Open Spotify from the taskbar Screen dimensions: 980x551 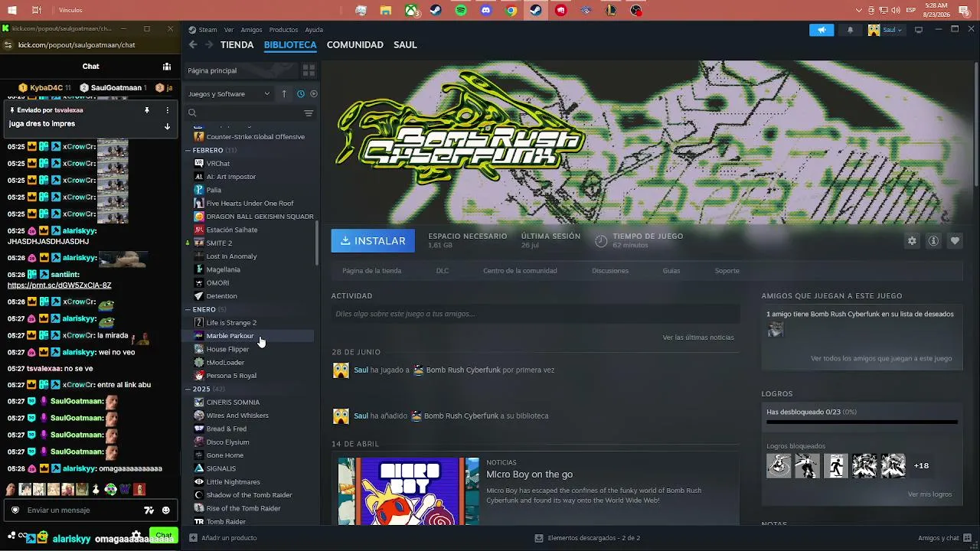(461, 11)
